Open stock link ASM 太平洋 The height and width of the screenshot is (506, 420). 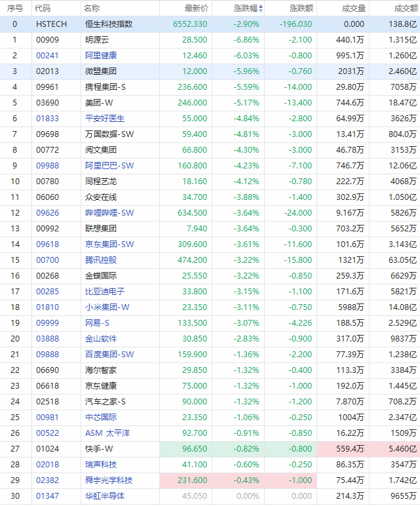coord(107,433)
